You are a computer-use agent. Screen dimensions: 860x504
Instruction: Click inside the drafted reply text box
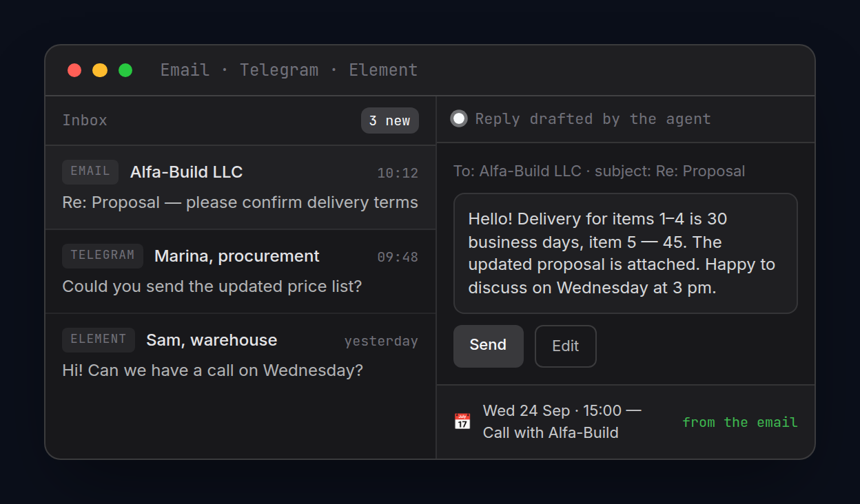pos(626,253)
